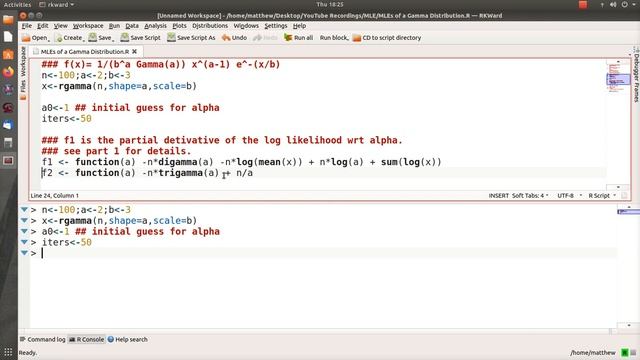Open the Activities overview
Screen dimensions: 640x360
[17, 4]
